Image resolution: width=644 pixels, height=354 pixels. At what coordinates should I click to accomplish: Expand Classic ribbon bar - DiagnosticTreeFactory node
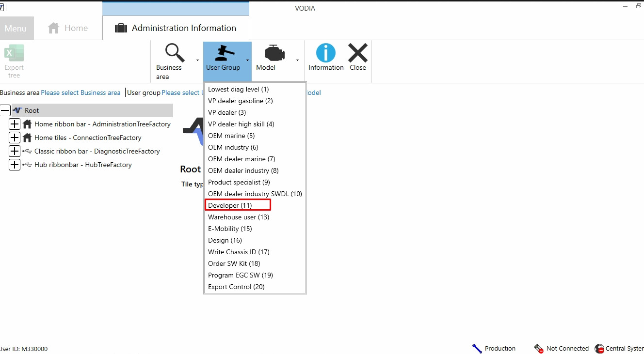(15, 151)
